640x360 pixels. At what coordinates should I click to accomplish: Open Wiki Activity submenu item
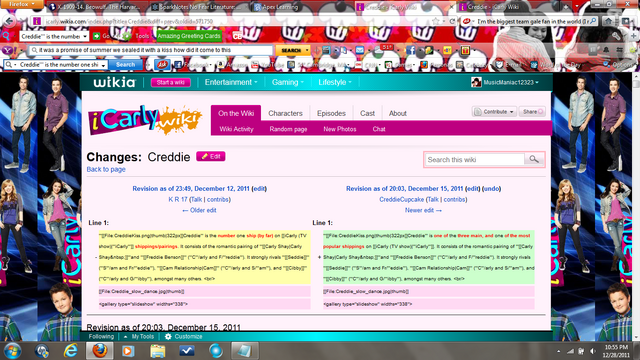tap(236, 129)
